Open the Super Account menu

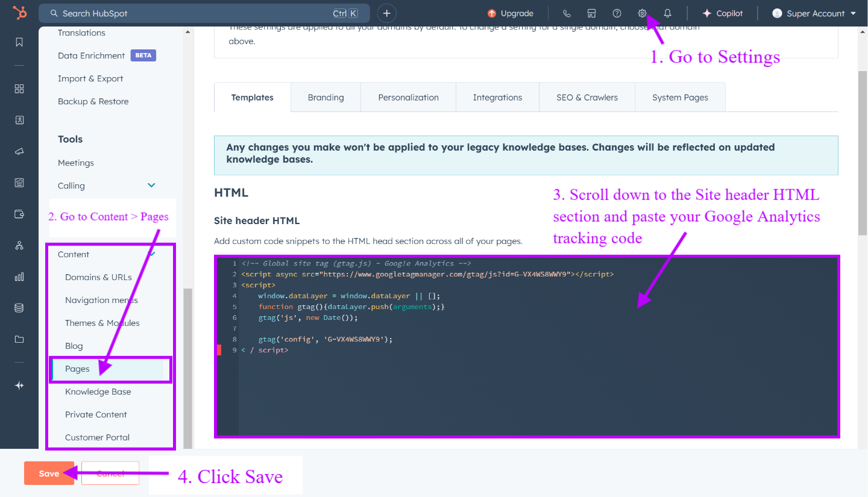point(814,13)
